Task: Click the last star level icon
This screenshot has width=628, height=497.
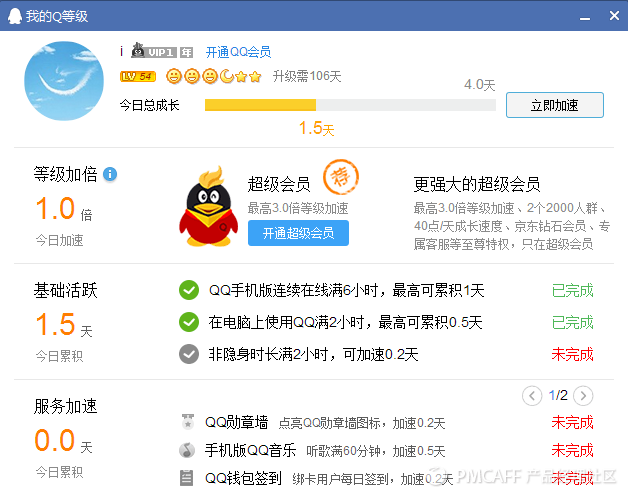Action: pos(255,76)
